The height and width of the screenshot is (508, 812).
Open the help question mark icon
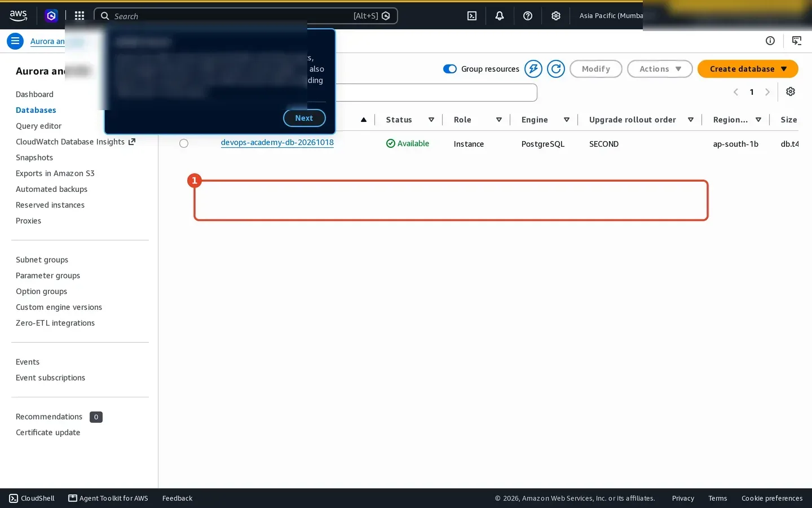[528, 16]
